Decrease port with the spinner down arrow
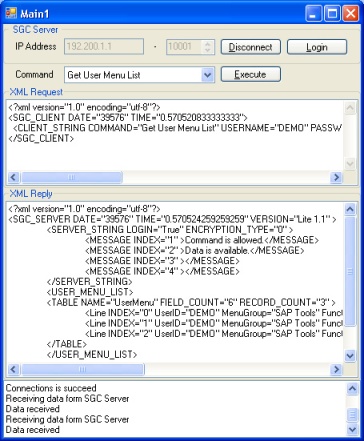364x441 pixels. click(x=208, y=50)
